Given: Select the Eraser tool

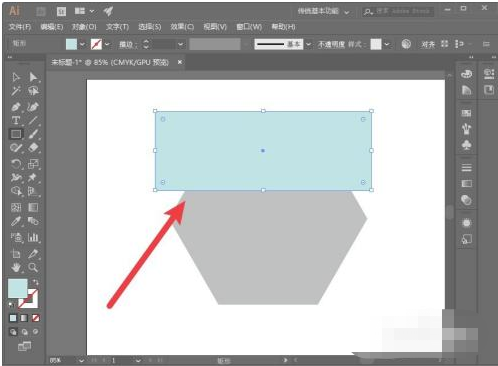Looking at the screenshot, I should coord(33,147).
